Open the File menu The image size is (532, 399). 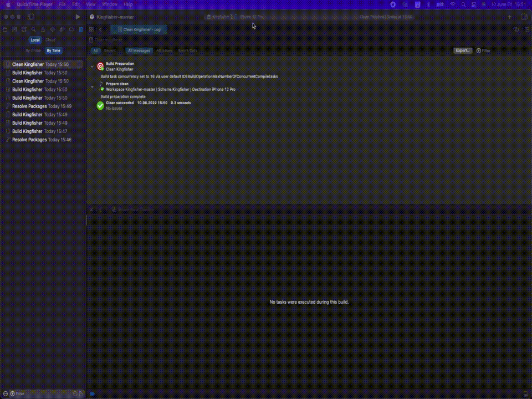click(63, 4)
